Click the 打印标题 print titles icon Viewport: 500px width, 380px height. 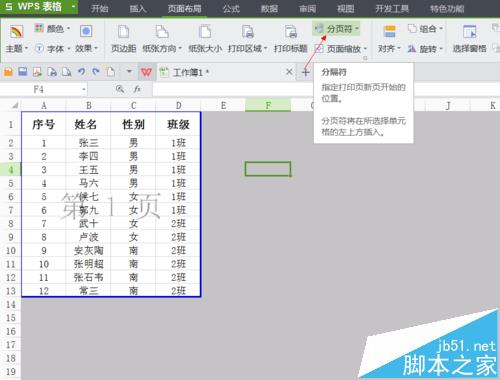tap(291, 32)
